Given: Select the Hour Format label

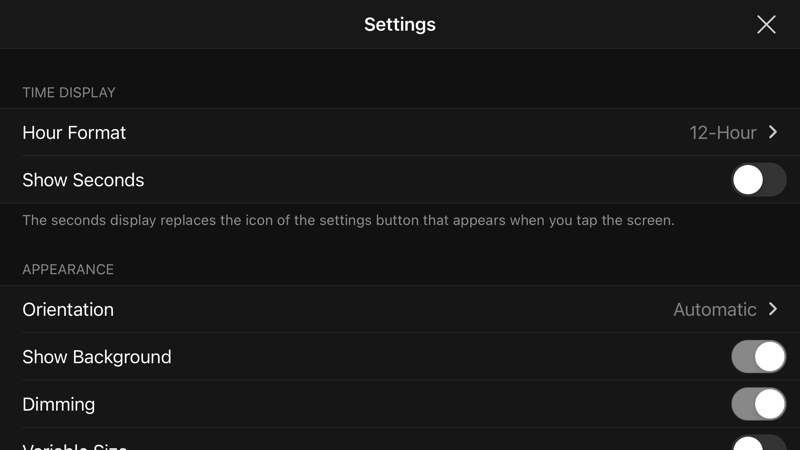Looking at the screenshot, I should pyautogui.click(x=74, y=132).
